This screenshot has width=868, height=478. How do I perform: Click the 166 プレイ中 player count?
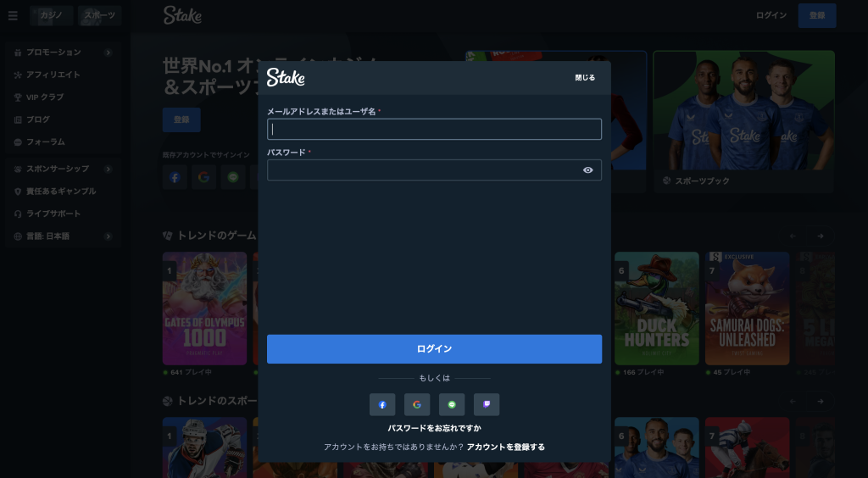643,372
